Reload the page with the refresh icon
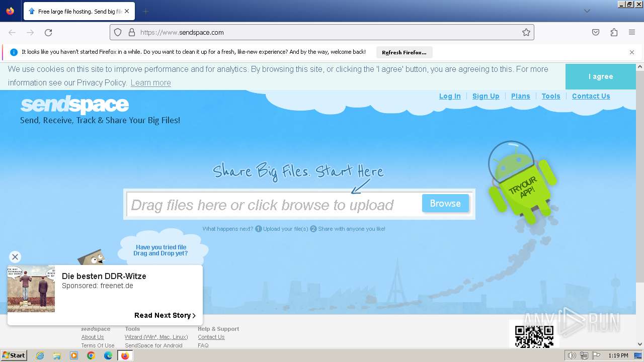This screenshot has width=644, height=362. click(x=48, y=32)
